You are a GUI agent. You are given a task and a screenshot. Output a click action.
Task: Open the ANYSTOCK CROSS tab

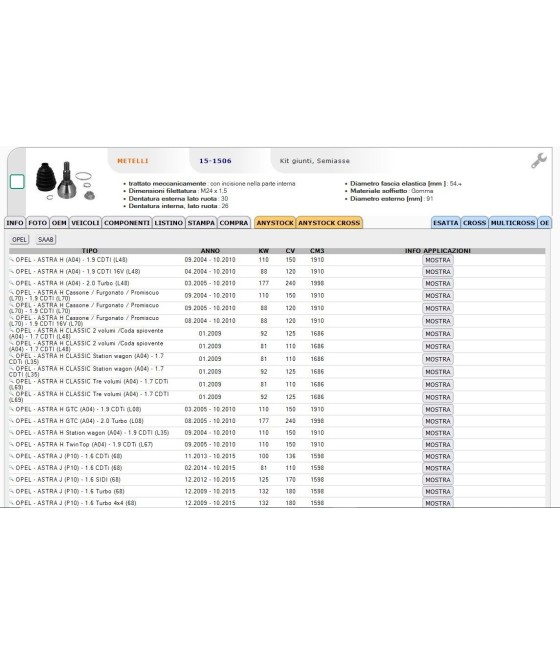click(x=329, y=223)
